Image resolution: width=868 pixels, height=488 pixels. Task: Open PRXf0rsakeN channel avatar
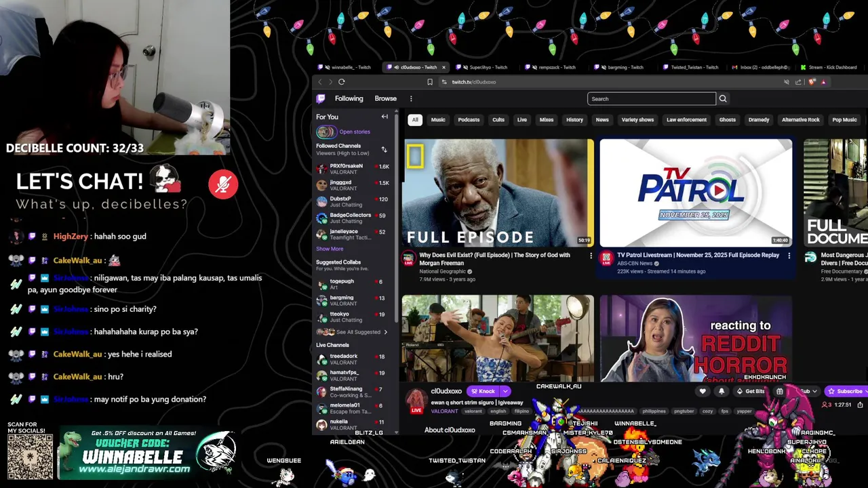click(x=321, y=169)
